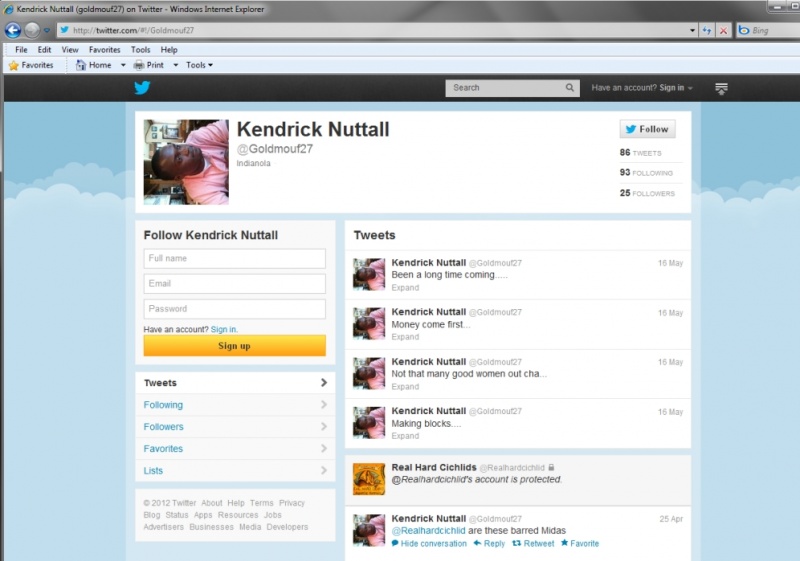Click the Email field
The height and width of the screenshot is (561, 800).
coord(235,284)
